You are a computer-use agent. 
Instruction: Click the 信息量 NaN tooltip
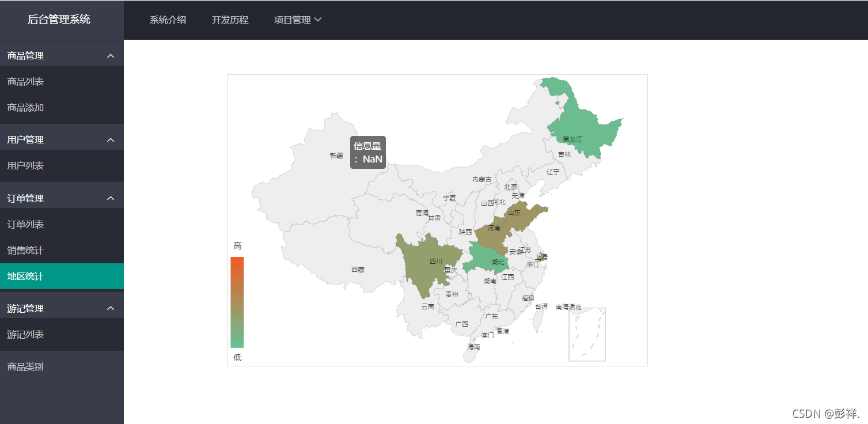[368, 153]
